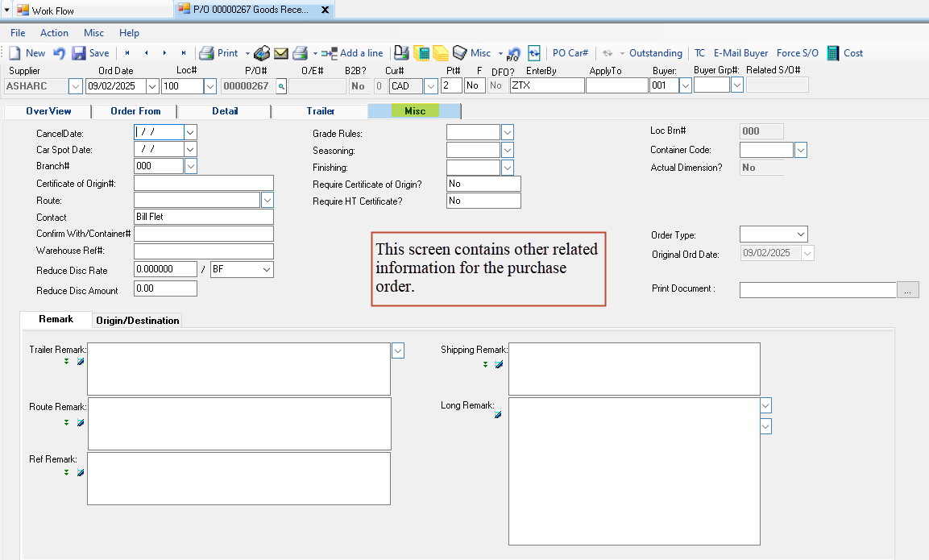Open the P/O number lookup icon

tap(281, 85)
